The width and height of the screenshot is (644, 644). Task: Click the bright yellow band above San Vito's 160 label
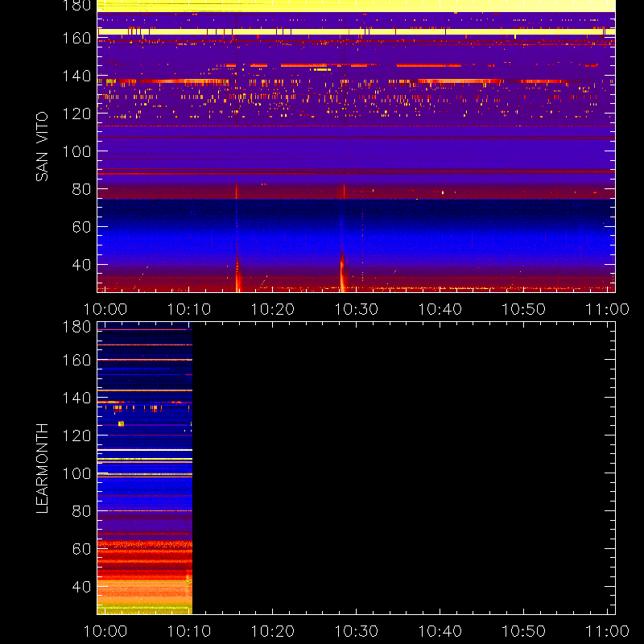pos(356,31)
